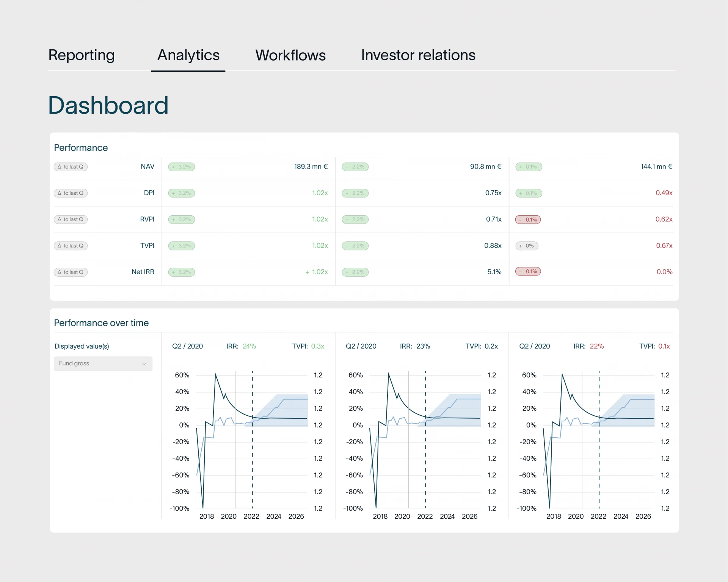Switch to the Workflows tab
Image resolution: width=728 pixels, height=582 pixels.
(290, 55)
